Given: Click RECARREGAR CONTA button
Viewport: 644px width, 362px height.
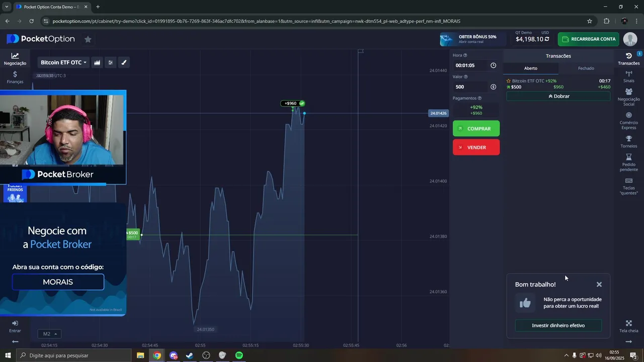Looking at the screenshot, I should [589, 39].
